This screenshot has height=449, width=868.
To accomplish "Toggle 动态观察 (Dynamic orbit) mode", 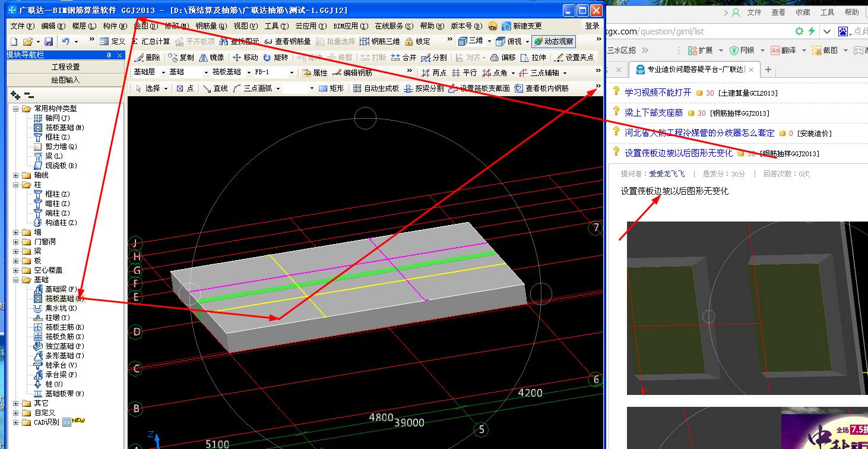I will pos(553,42).
